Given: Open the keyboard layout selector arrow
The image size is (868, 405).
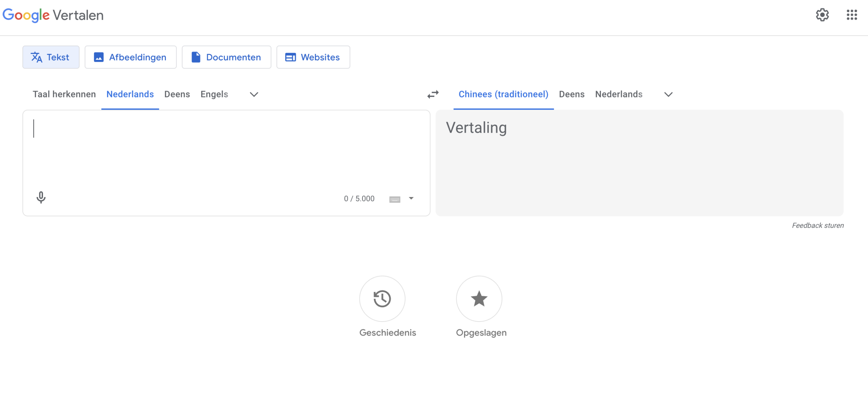Looking at the screenshot, I should [411, 198].
